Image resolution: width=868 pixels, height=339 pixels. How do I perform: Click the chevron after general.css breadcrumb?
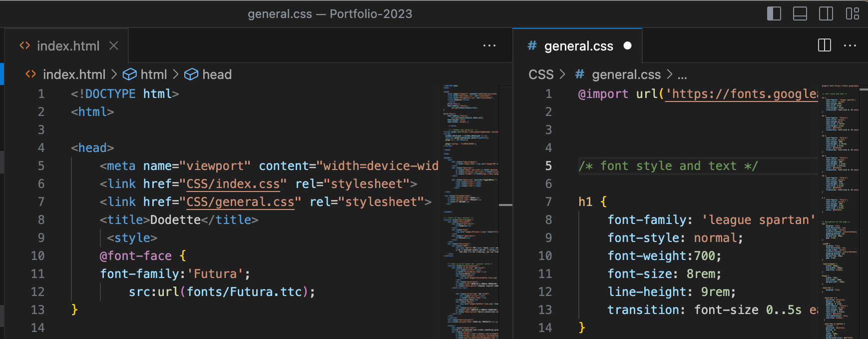click(x=670, y=74)
